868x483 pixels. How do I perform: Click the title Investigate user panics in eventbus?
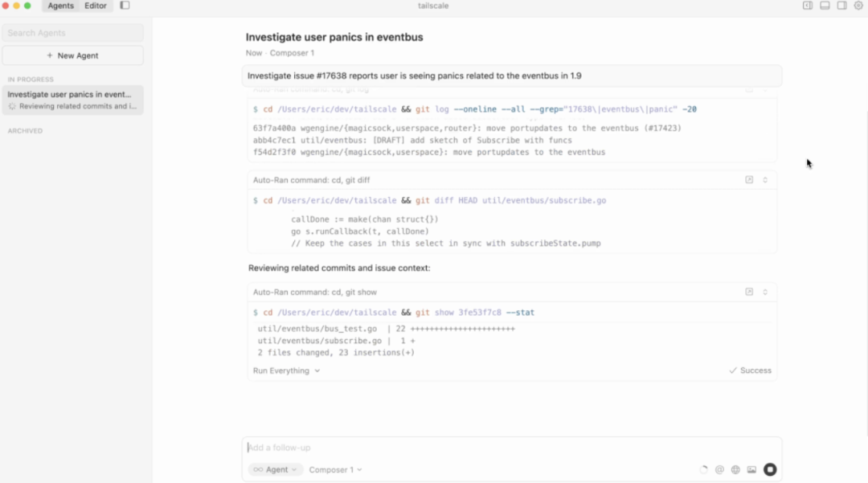(x=334, y=38)
